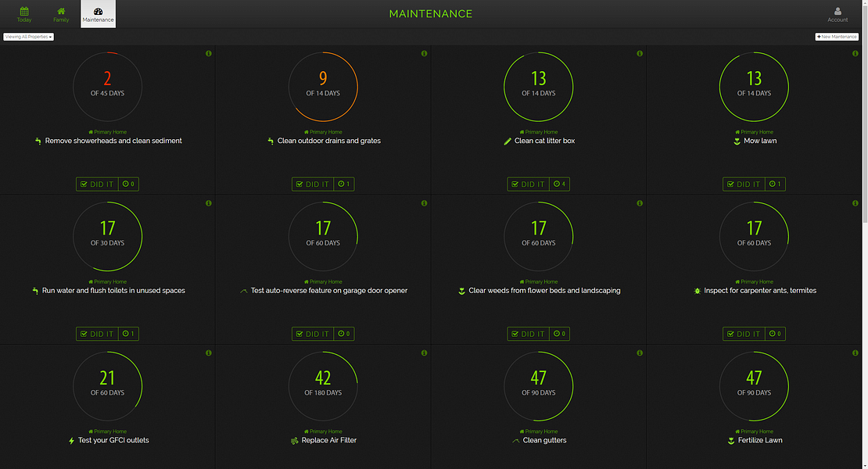Click Primary Home label above Clean gutters
The image size is (868, 469).
pyautogui.click(x=539, y=431)
